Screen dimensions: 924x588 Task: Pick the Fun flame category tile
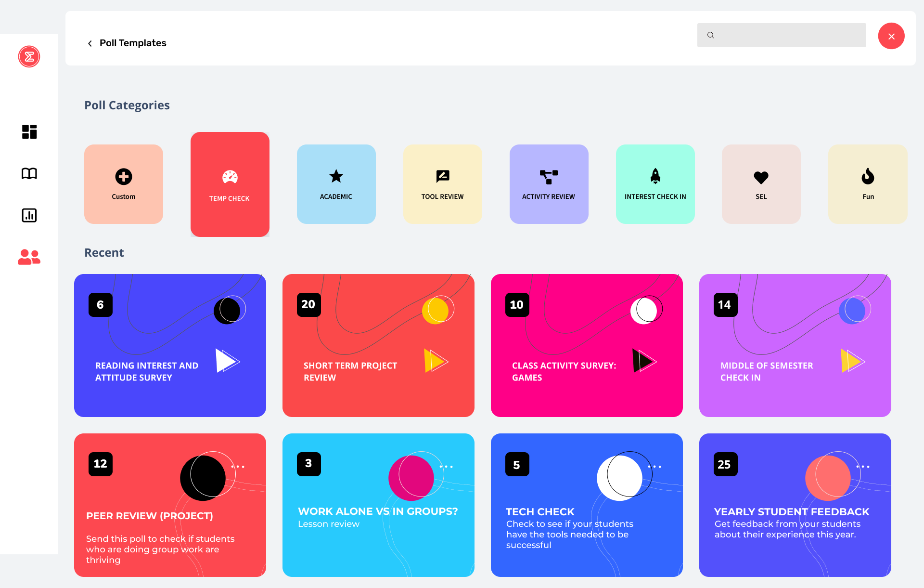click(868, 184)
